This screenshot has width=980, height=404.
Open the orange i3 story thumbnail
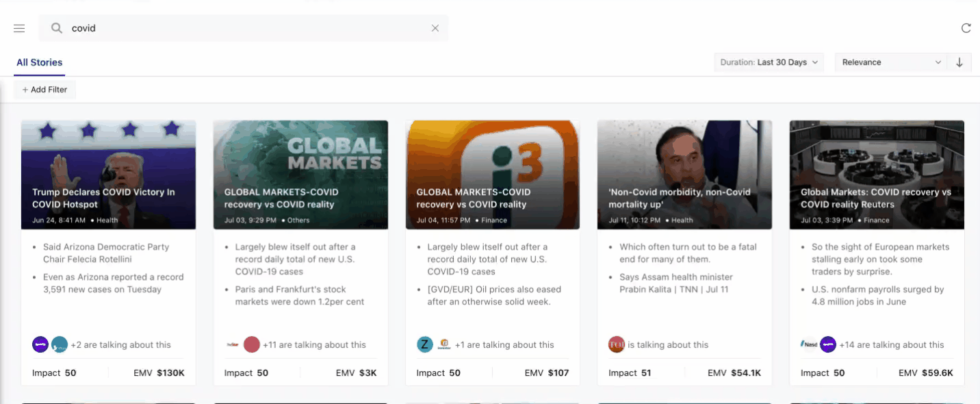[493, 175]
